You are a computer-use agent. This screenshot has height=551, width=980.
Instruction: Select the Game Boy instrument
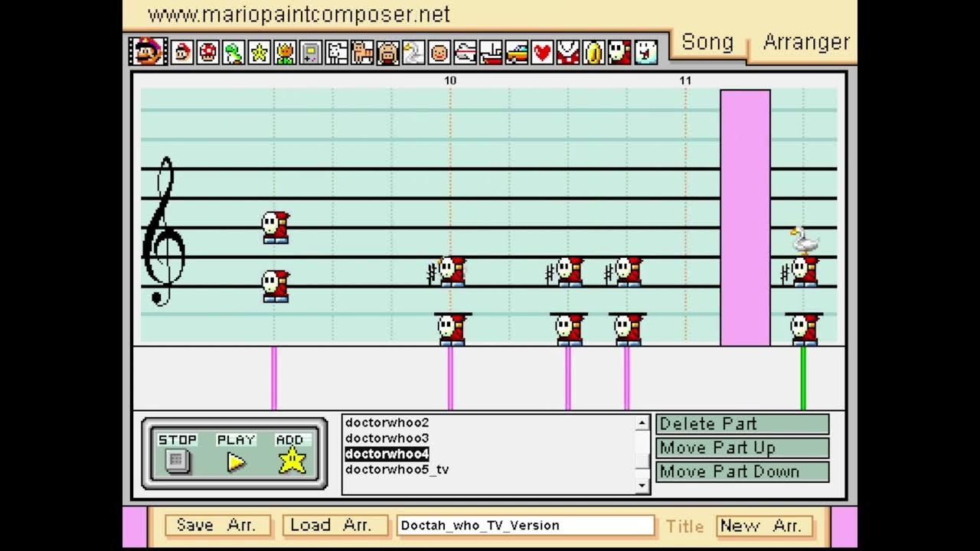[311, 53]
